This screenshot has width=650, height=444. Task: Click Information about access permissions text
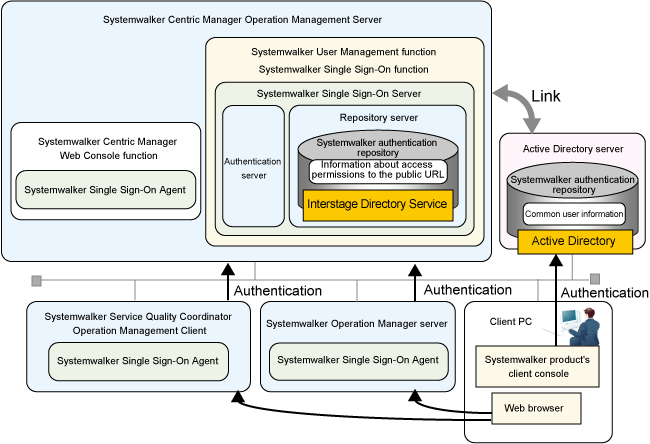coord(378,170)
